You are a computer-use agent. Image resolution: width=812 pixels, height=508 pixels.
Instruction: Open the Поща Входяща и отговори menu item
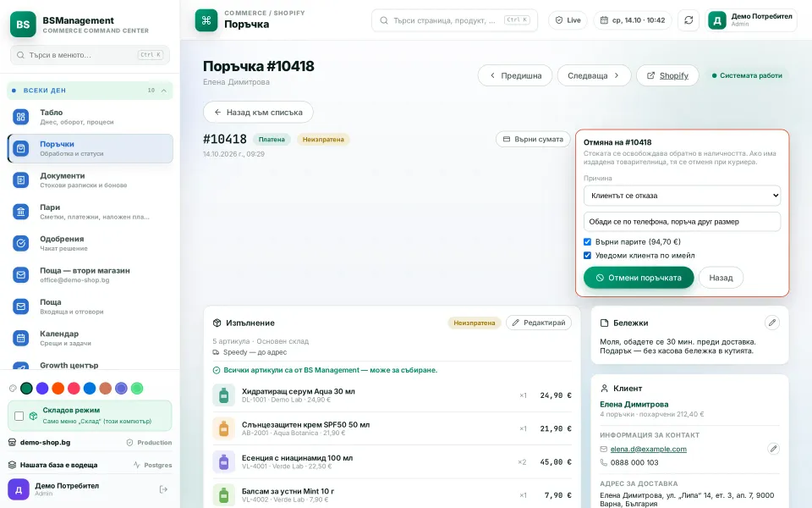click(x=91, y=306)
